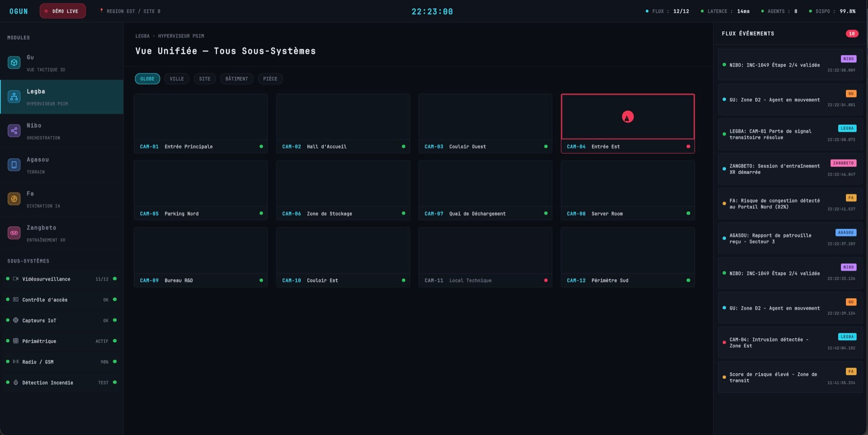Open the CAM-02 Hall d'Accueil feed
868x435 pixels.
point(343,124)
